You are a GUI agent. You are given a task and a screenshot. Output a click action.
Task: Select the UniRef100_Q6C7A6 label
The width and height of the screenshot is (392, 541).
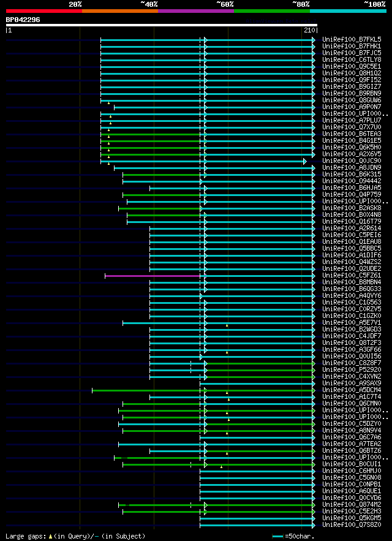tap(352, 437)
